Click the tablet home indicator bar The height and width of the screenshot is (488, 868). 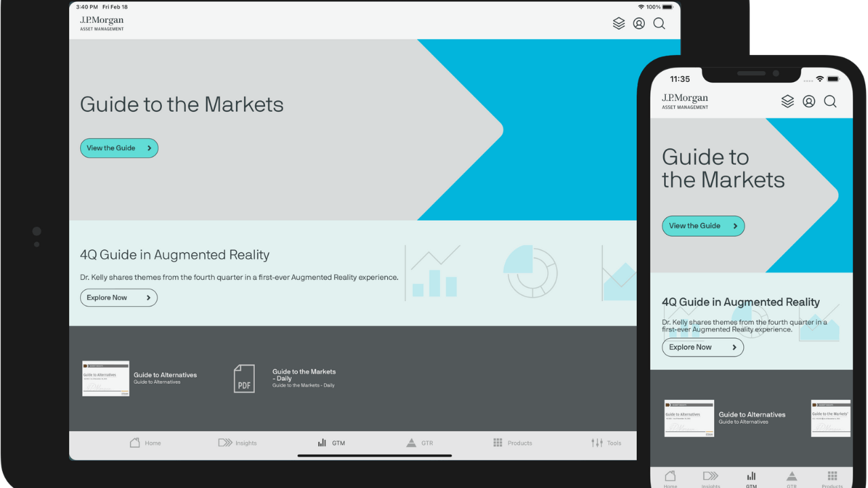[375, 455]
